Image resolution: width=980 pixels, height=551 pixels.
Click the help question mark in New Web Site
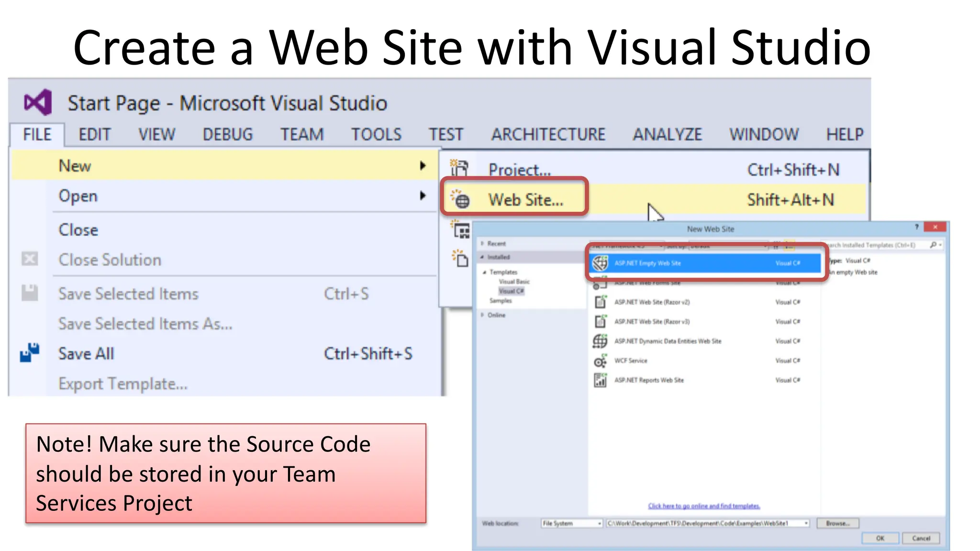click(x=917, y=227)
